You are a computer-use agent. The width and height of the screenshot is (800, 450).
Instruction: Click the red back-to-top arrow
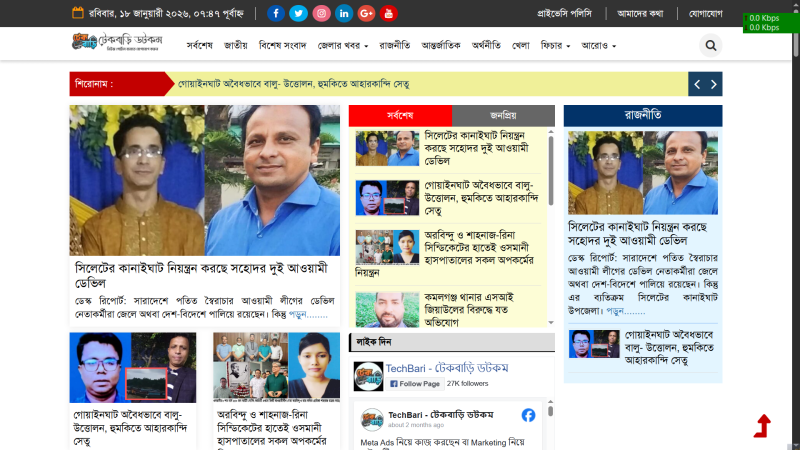click(x=763, y=426)
